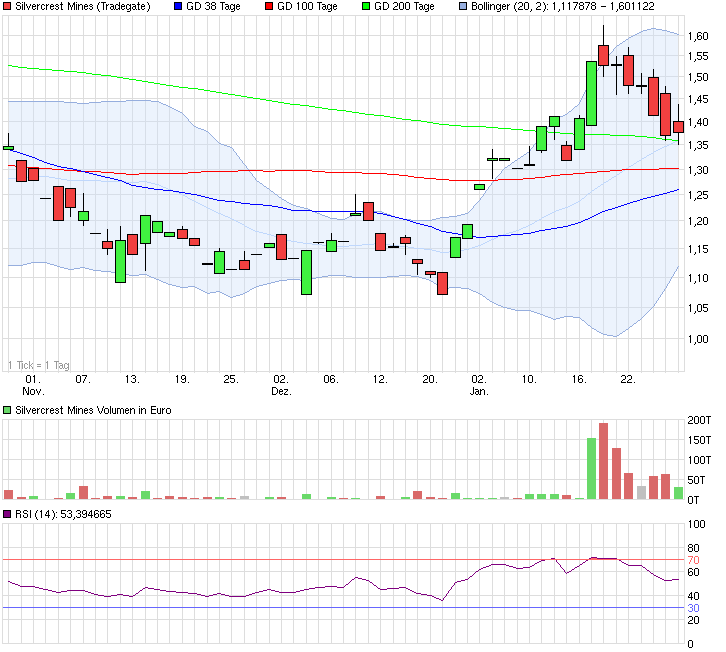The image size is (726, 652).
Task: Click the red 70 RSI overbought label
Action: click(692, 560)
